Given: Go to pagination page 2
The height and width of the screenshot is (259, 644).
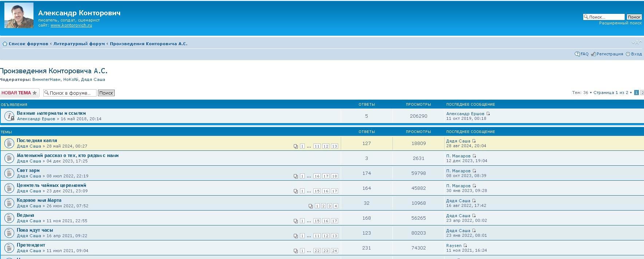Looking at the screenshot, I should click(x=642, y=93).
